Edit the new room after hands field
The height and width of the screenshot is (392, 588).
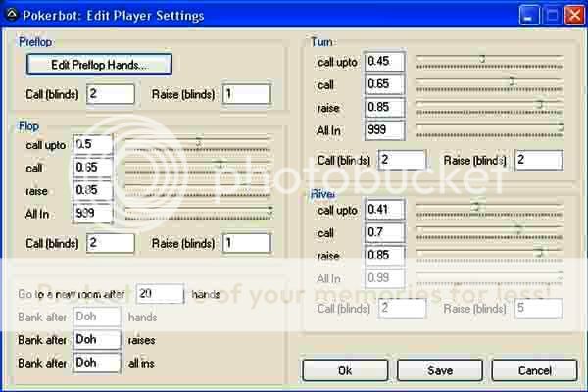coord(160,293)
